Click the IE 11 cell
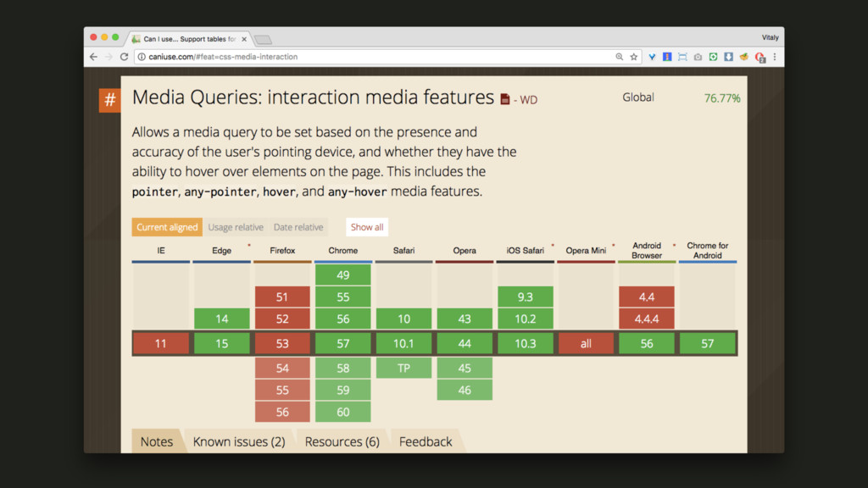Viewport: 868px width, 488px height. click(x=161, y=344)
